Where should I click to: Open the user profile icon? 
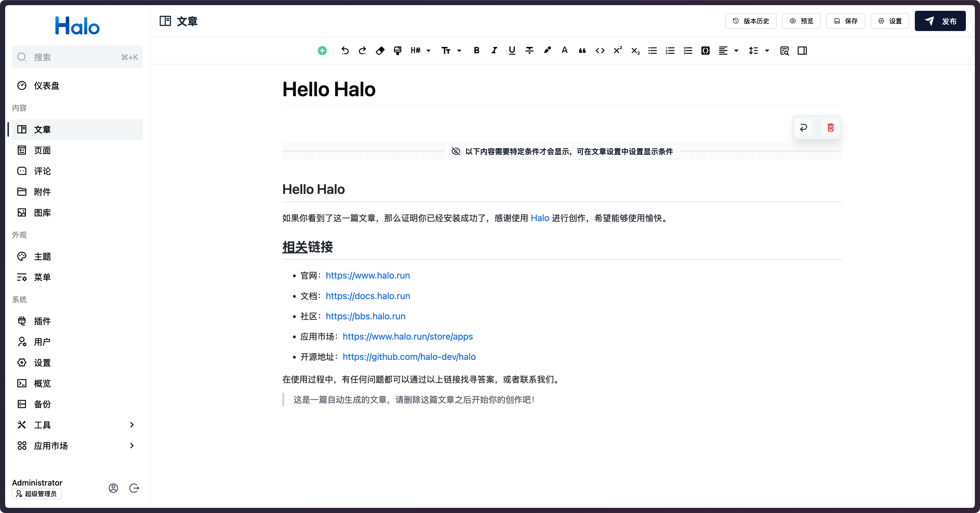pyautogui.click(x=113, y=488)
